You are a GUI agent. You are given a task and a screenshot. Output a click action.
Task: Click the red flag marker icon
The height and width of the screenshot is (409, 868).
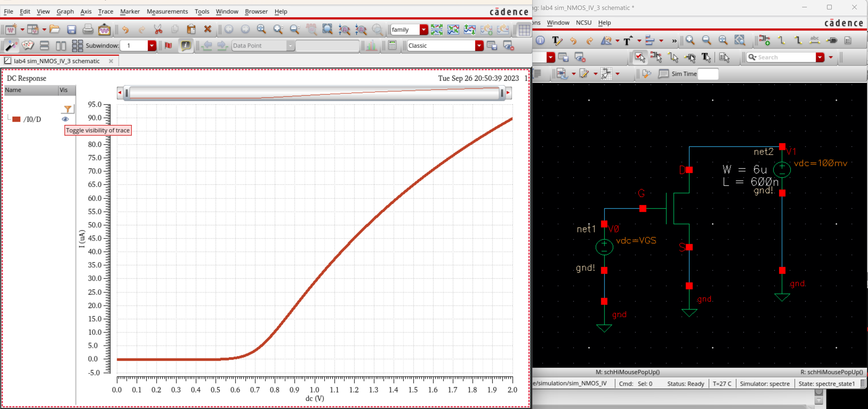pyautogui.click(x=168, y=45)
